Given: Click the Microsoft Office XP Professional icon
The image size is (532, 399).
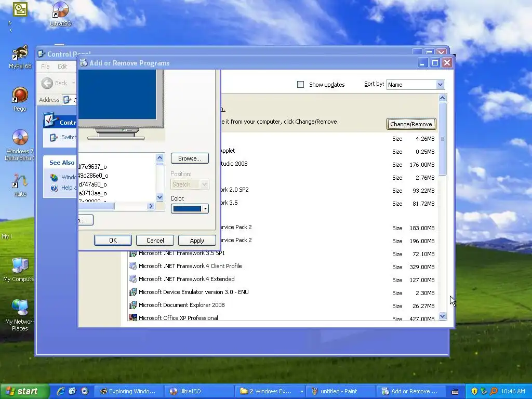Looking at the screenshot, I should (133, 317).
